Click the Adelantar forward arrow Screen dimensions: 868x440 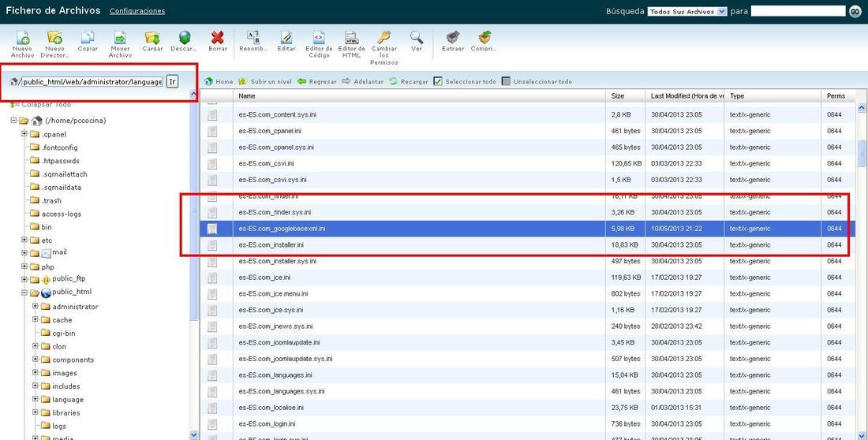[363, 81]
